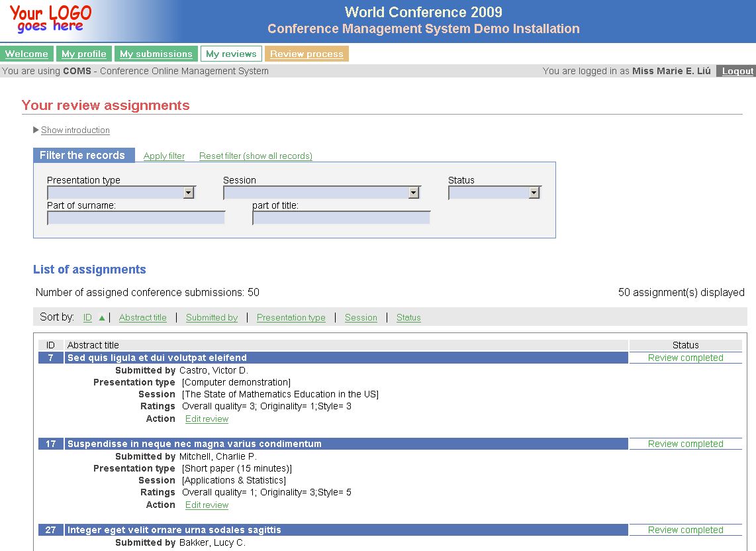756x551 pixels.
Task: Click user name 'Miss Marie E. Liú'
Action: tap(671, 71)
